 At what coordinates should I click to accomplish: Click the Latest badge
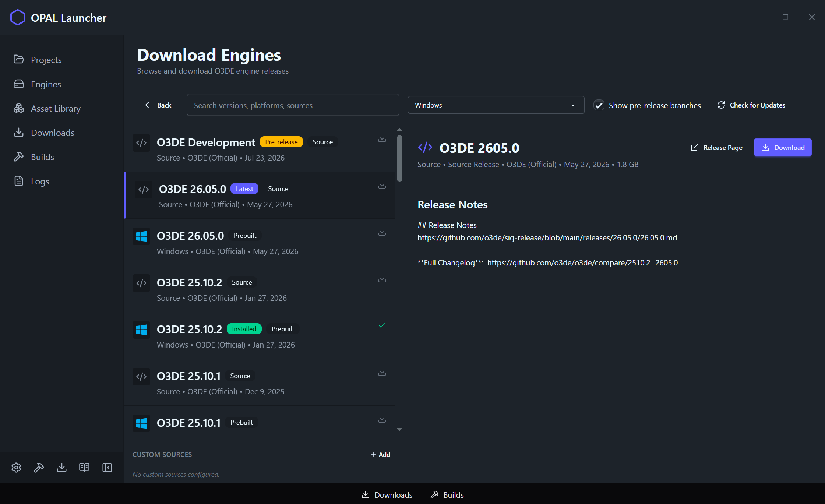244,189
